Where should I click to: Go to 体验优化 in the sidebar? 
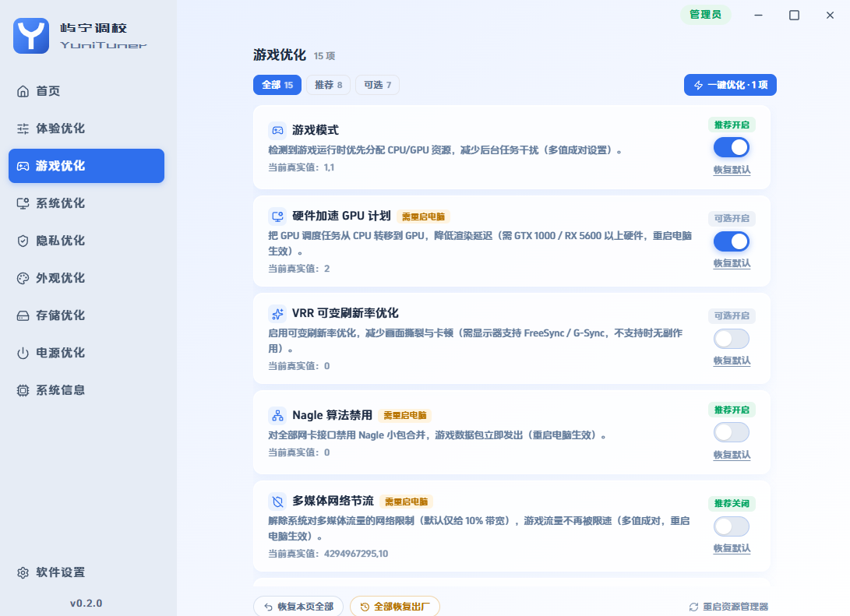[x=86, y=128]
